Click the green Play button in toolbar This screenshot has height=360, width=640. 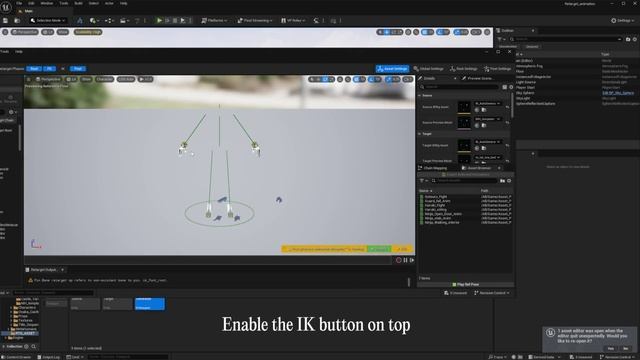[159, 20]
